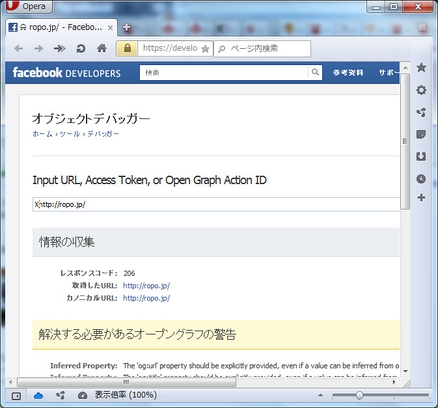Toggle the panel sidebar button in status bar
Viewport: 438px width, 408px height.
coord(16,396)
